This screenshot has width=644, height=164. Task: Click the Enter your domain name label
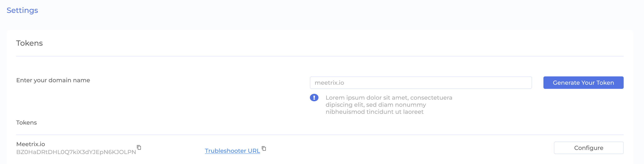tap(53, 80)
